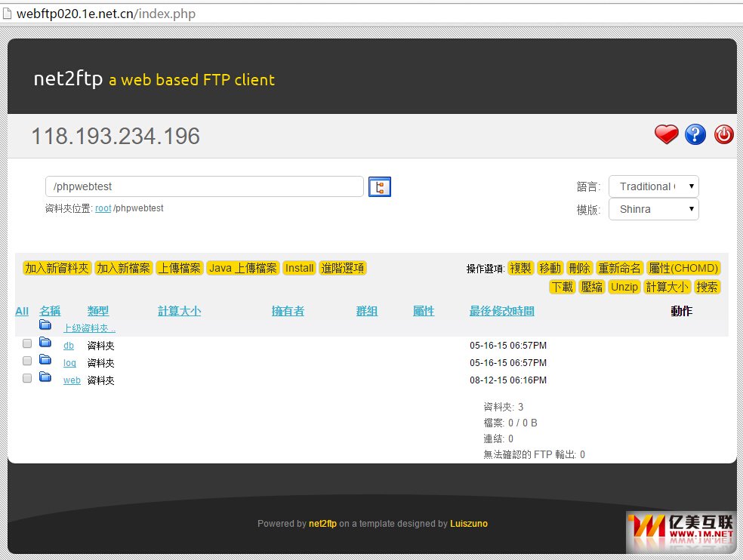Click the directory tree browse icon
743x560 pixels.
pos(380,186)
